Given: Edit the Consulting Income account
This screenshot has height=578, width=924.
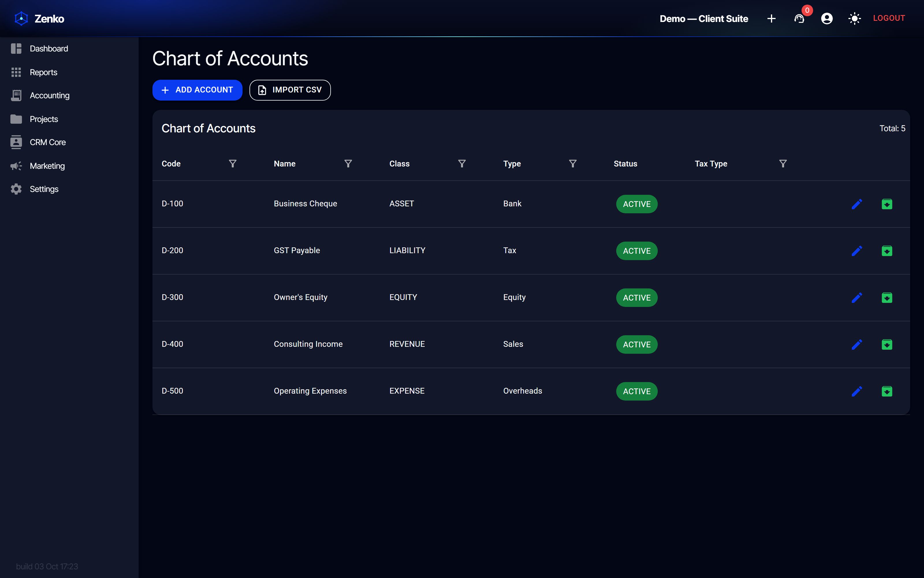Looking at the screenshot, I should coord(857,344).
